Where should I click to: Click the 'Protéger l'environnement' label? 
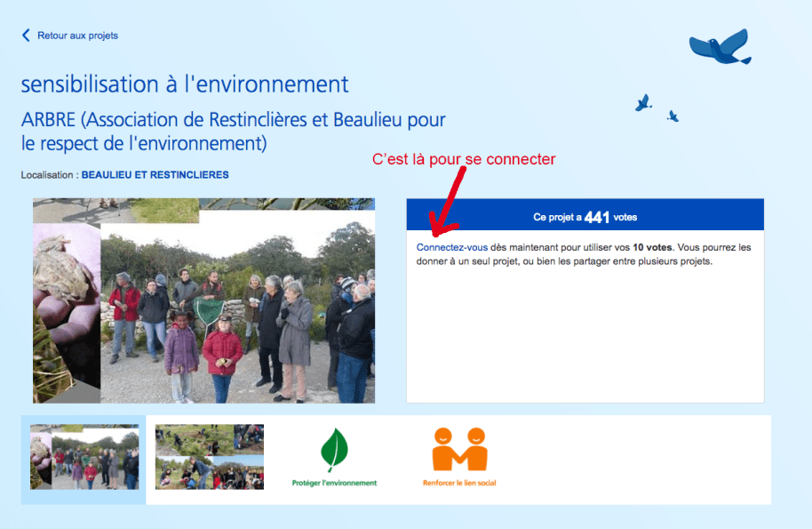pyautogui.click(x=334, y=483)
